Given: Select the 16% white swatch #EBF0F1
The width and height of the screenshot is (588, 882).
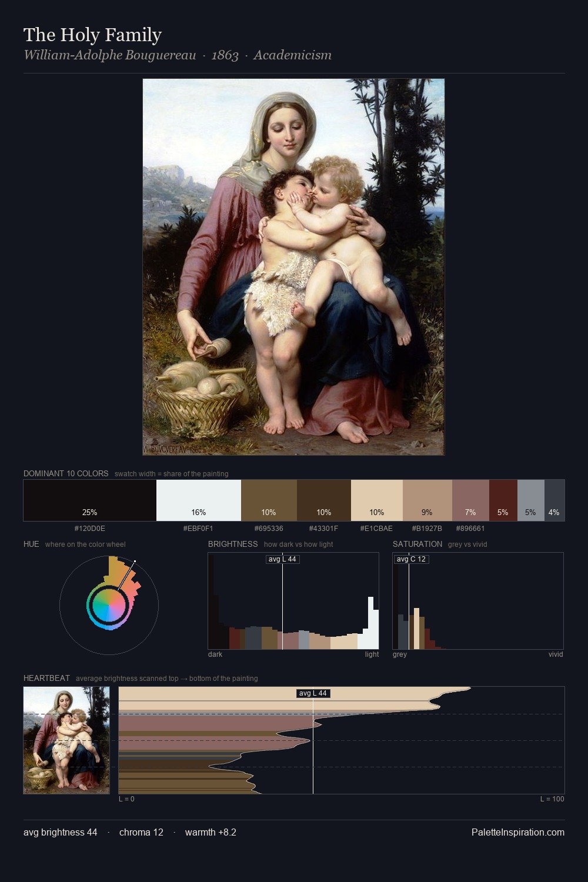Looking at the screenshot, I should click(199, 500).
